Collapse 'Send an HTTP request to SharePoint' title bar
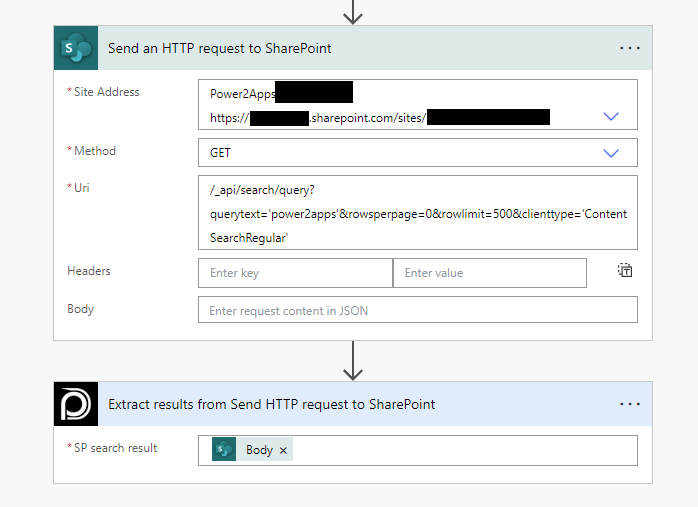The width and height of the screenshot is (698, 507). coord(350,48)
